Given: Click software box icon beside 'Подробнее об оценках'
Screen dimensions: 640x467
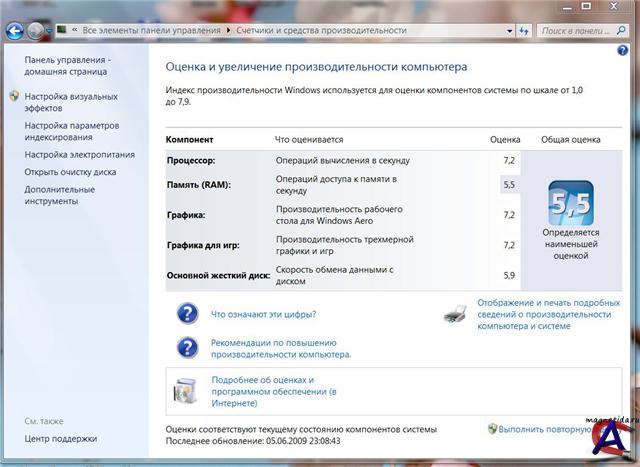Looking at the screenshot, I should coord(186,391).
